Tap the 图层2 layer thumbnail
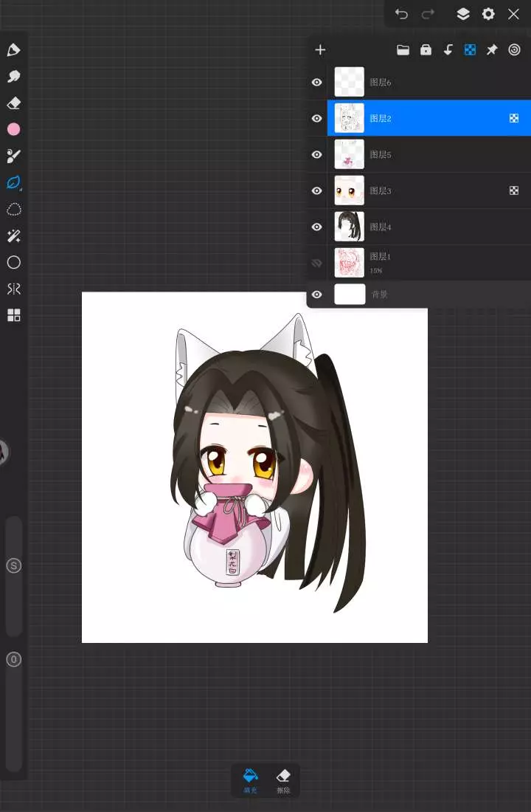531x812 pixels. [350, 118]
